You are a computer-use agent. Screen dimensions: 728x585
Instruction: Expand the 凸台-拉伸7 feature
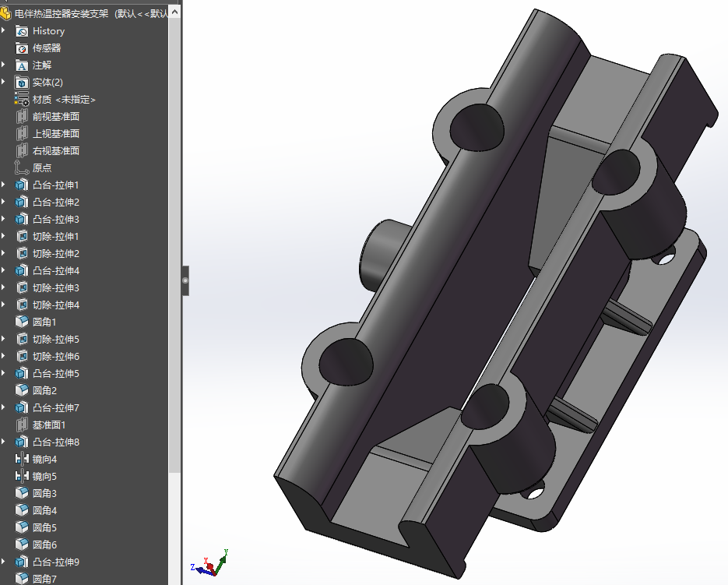pyautogui.click(x=4, y=407)
